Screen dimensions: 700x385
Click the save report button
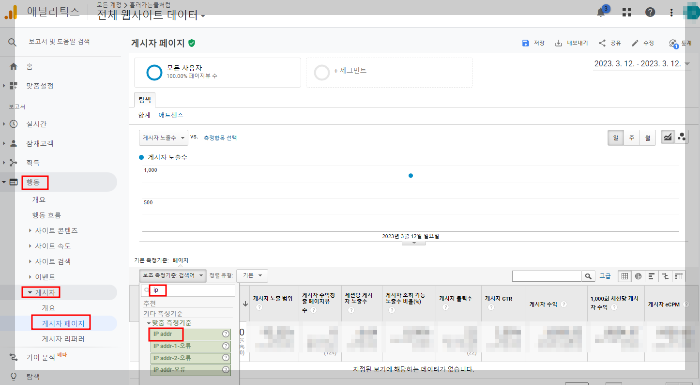point(533,43)
